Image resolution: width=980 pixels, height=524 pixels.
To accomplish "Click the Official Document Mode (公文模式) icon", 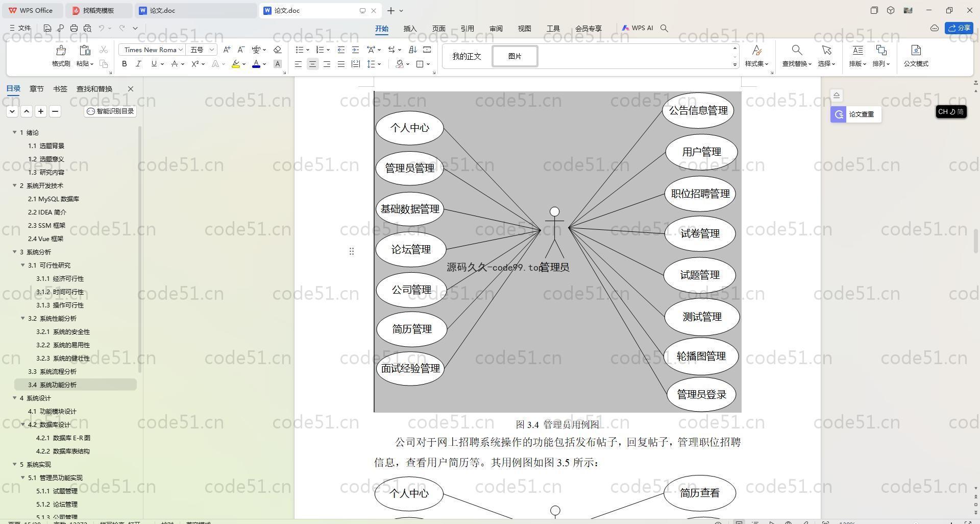I will point(916,50).
